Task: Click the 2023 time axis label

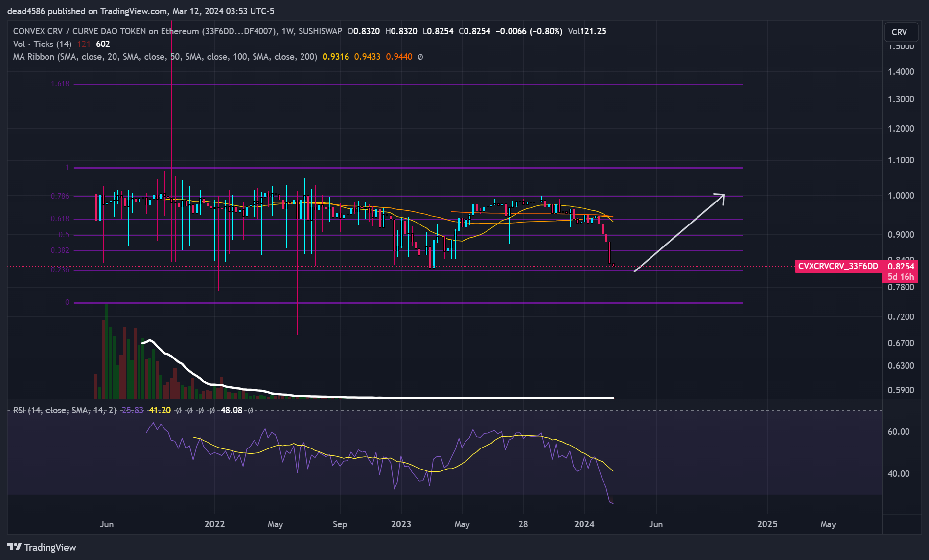Action: [401, 524]
